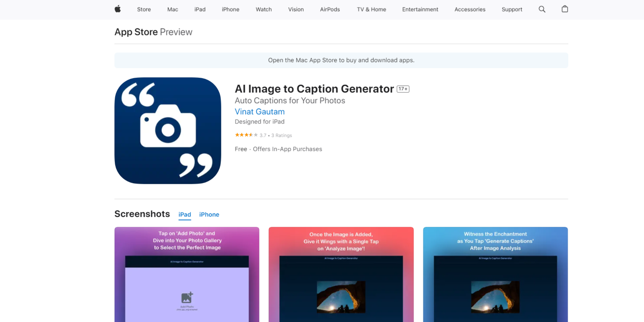Viewport: 644px width, 322px height.
Task: Click 'Offers In-App Purchases' text
Action: [x=287, y=149]
